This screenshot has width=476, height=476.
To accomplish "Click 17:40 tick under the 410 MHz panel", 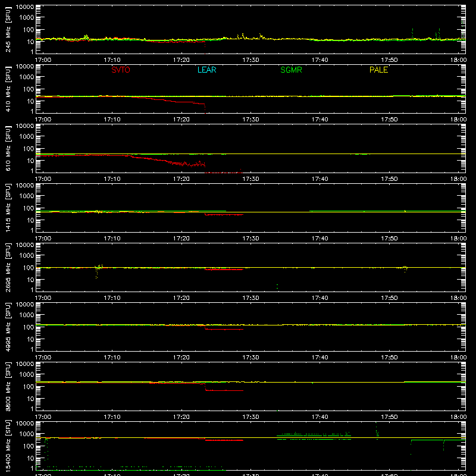I will (x=320, y=120).
